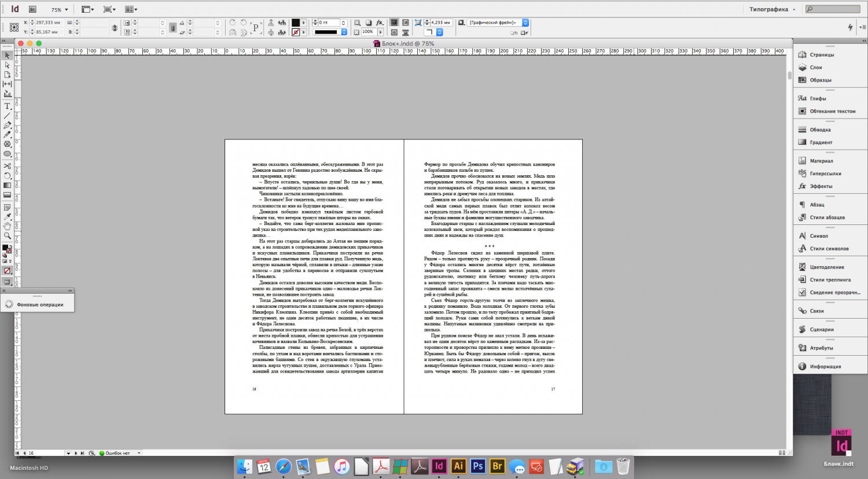Screen dimensions: 868x479
Task: Select the Type (T) tool
Action: pyautogui.click(x=7, y=106)
